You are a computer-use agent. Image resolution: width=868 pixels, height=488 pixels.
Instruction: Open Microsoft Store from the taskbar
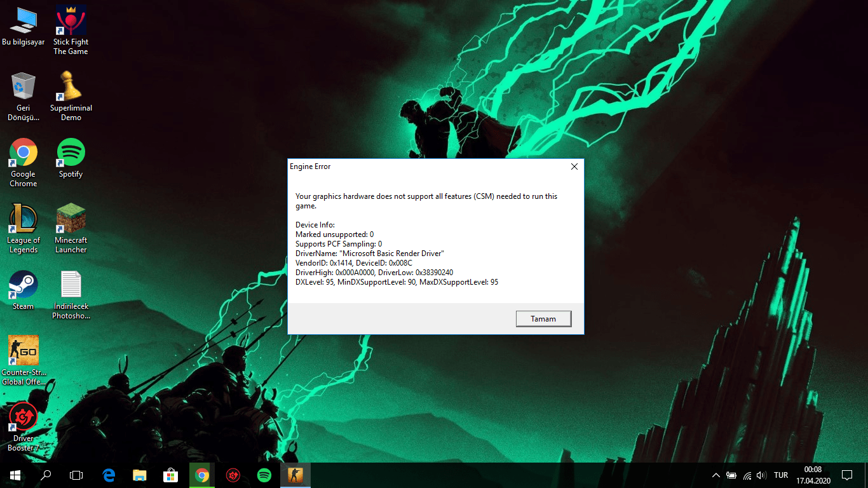coord(171,475)
